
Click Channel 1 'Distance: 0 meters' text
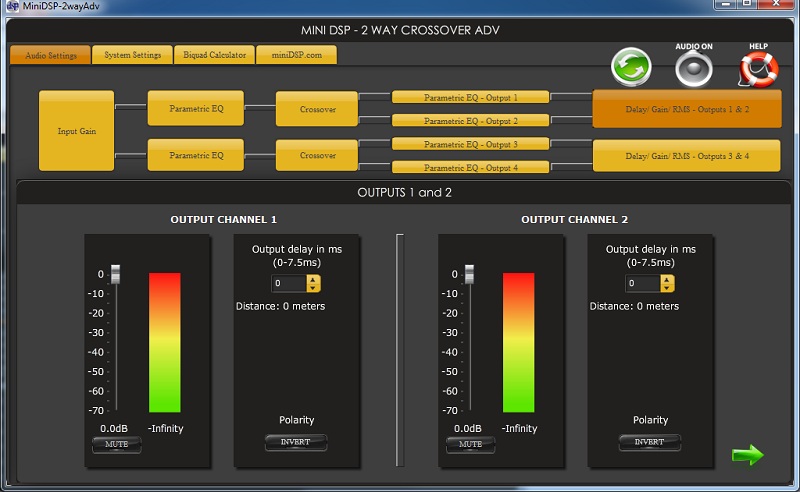tap(280, 306)
